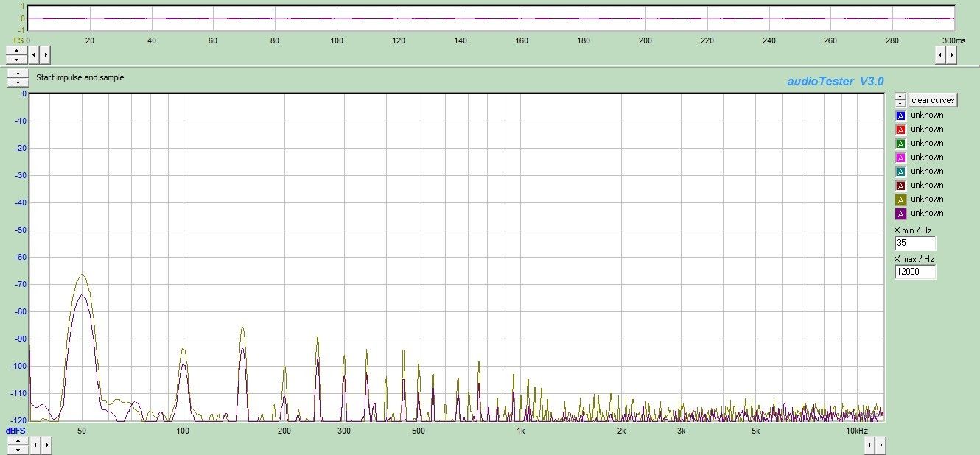Click up arrow below the dBFS label
Viewport: 980px width, 455px height.
[x=17, y=440]
